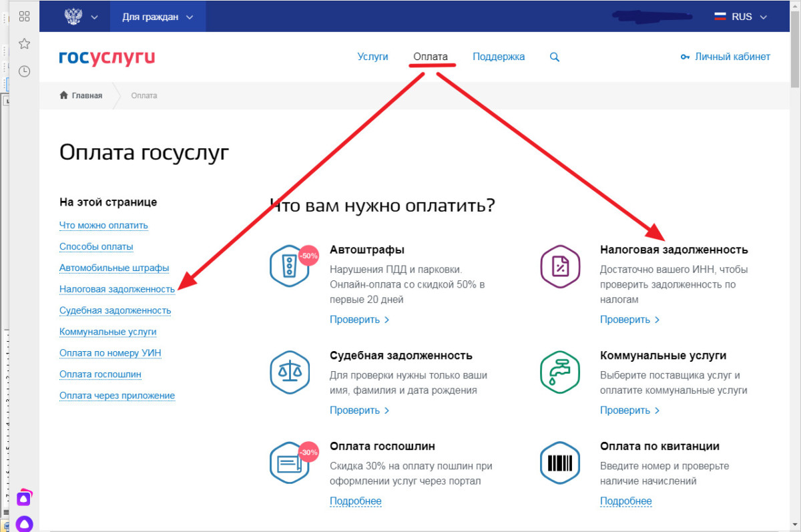Viewport: 801px width, 532px height.
Task: Click the key icon beside Личный кабинет
Action: tap(685, 57)
